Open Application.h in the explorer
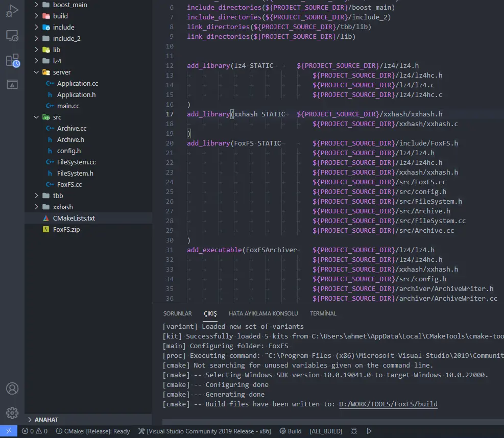504x438 pixels. [76, 94]
